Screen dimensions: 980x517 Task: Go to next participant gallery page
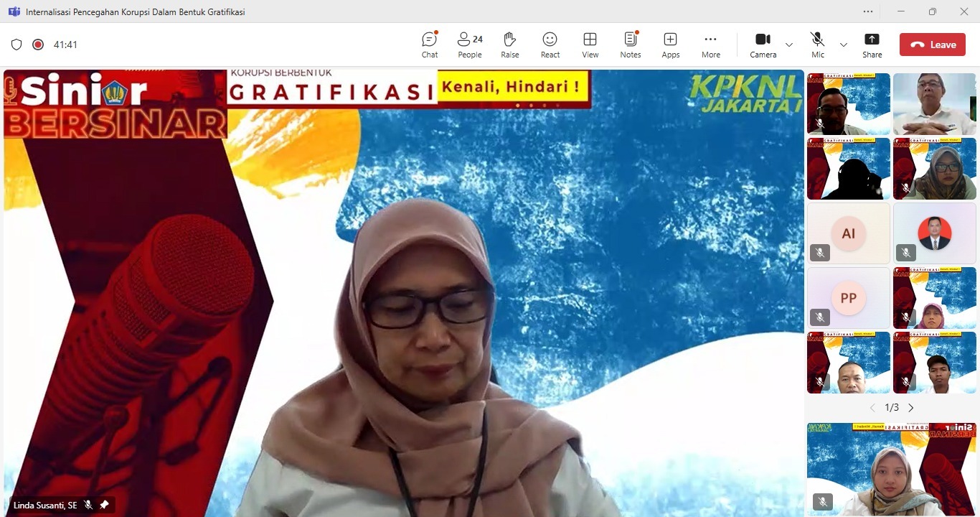[911, 408]
